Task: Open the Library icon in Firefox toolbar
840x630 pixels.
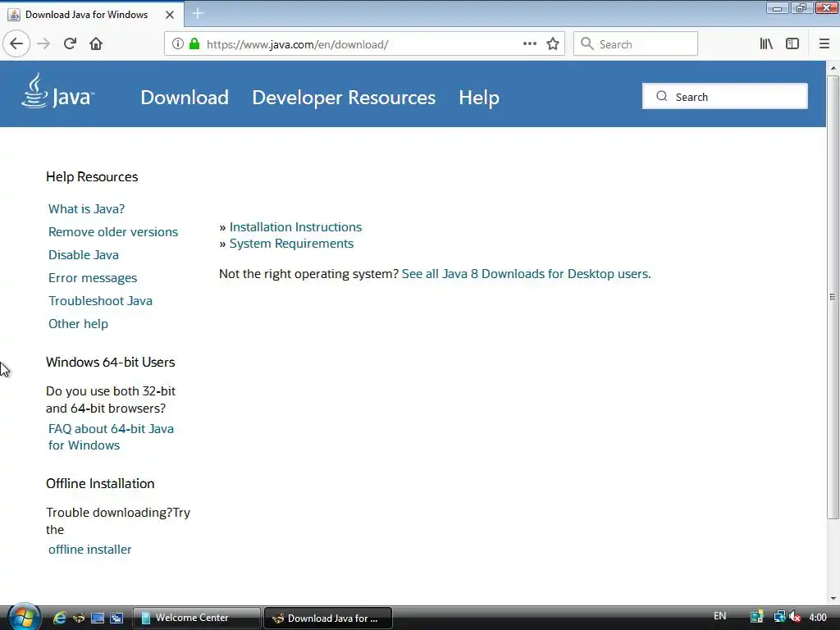Action: point(766,44)
